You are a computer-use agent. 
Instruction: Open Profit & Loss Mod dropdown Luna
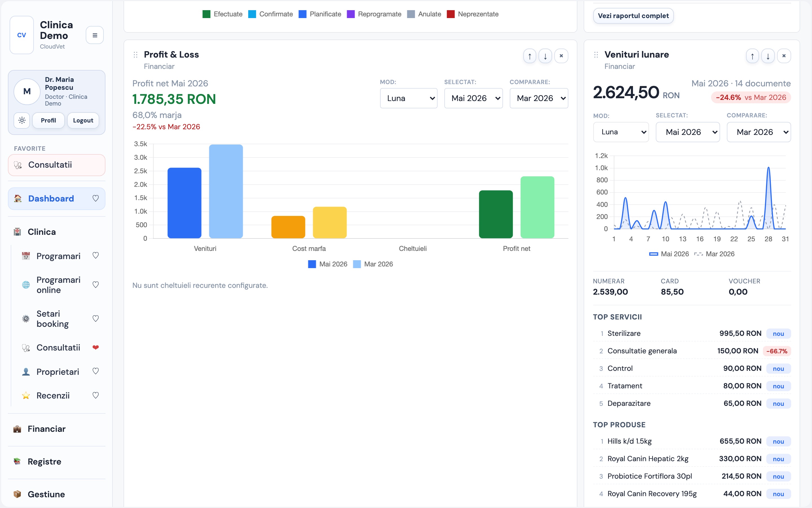408,98
